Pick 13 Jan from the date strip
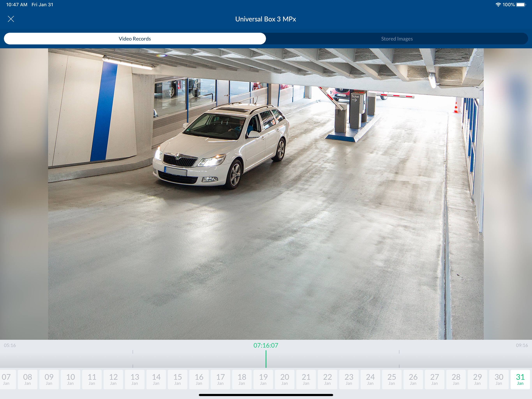532x399 pixels. tap(135, 379)
